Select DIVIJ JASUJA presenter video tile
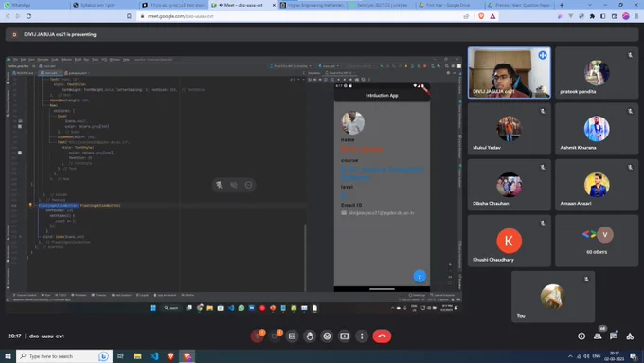Image resolution: width=644 pixels, height=363 pixels. point(510,73)
